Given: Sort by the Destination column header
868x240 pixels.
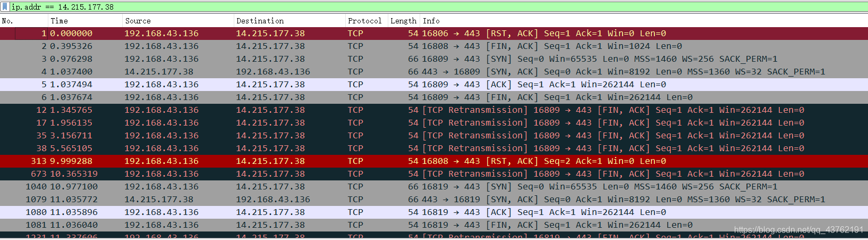Looking at the screenshot, I should (x=290, y=21).
